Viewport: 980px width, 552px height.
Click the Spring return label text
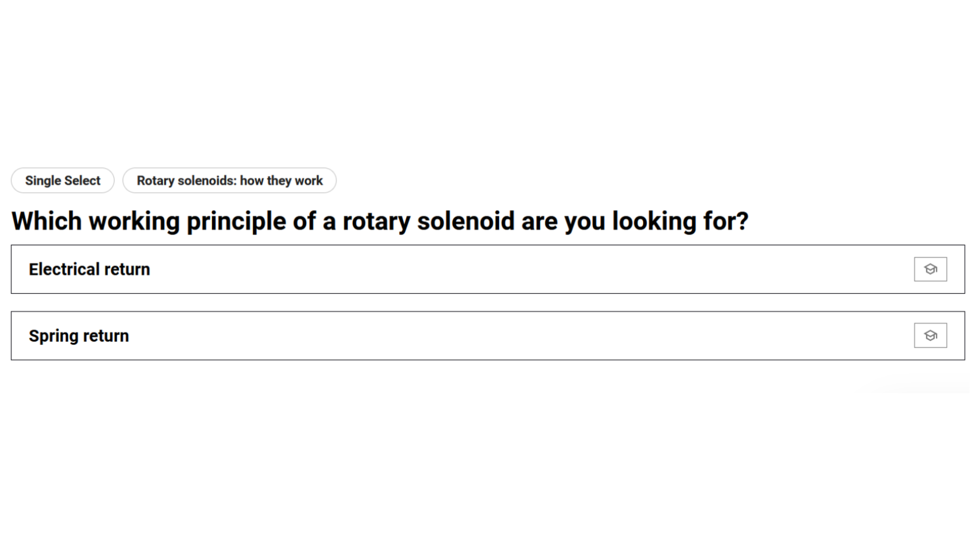coord(79,336)
